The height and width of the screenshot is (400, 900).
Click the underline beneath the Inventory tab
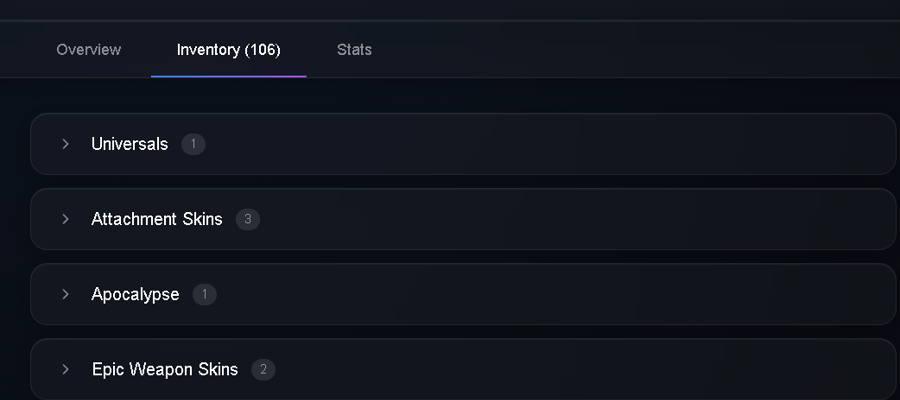[228, 76]
